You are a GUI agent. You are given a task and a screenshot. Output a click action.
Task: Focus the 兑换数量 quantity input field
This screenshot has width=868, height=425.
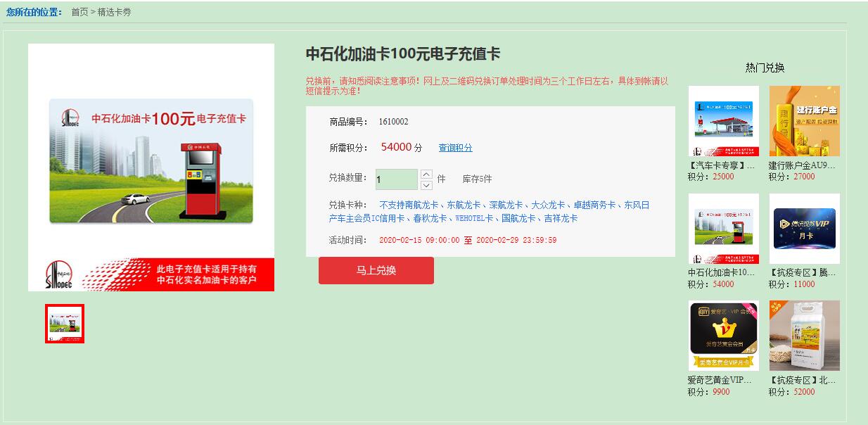click(397, 179)
